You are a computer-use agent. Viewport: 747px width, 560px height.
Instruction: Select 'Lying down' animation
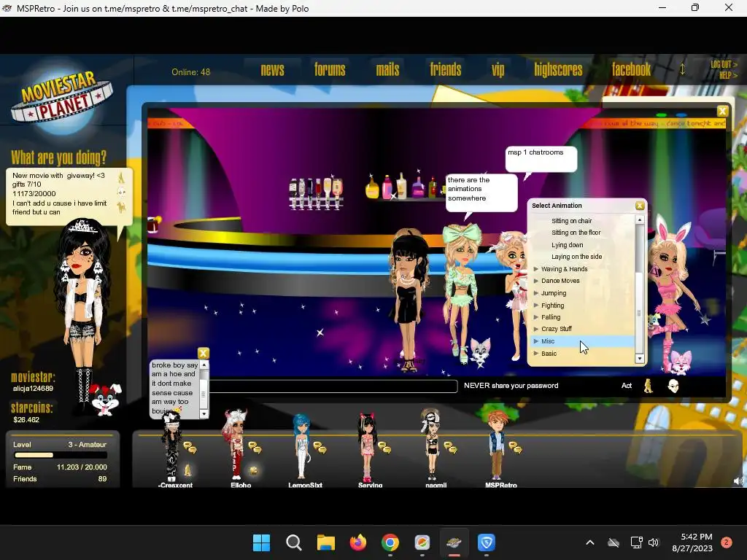tap(567, 245)
